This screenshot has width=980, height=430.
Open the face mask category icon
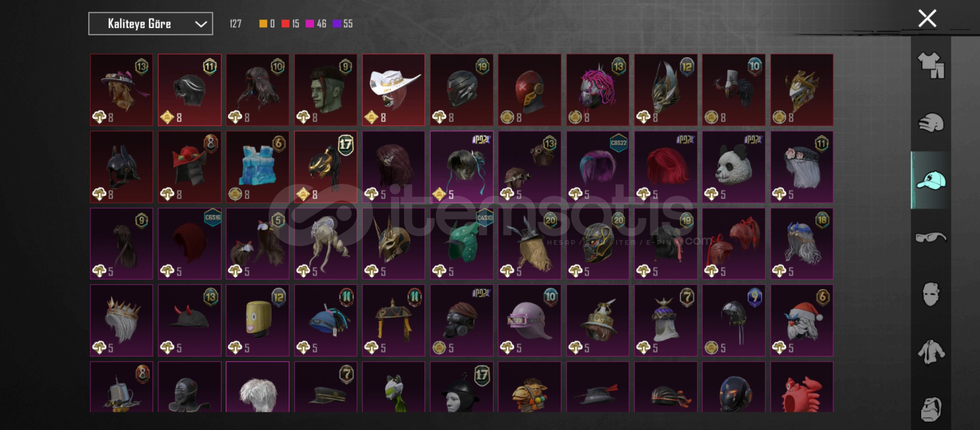click(931, 294)
